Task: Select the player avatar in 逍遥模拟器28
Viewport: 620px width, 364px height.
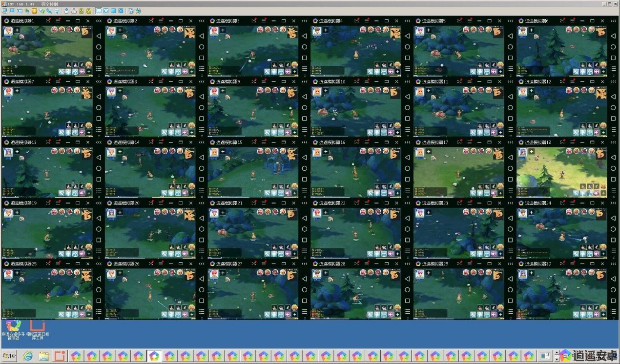Action: (317, 273)
